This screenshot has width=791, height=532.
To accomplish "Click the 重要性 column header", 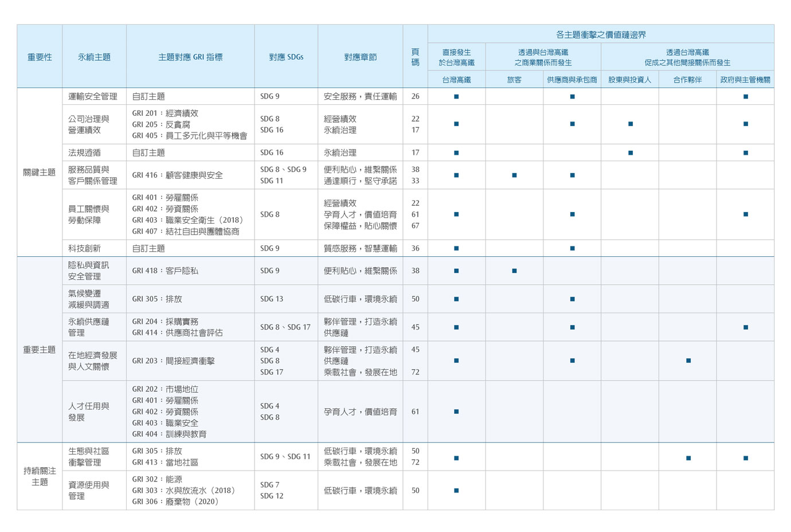I will 40,57.
